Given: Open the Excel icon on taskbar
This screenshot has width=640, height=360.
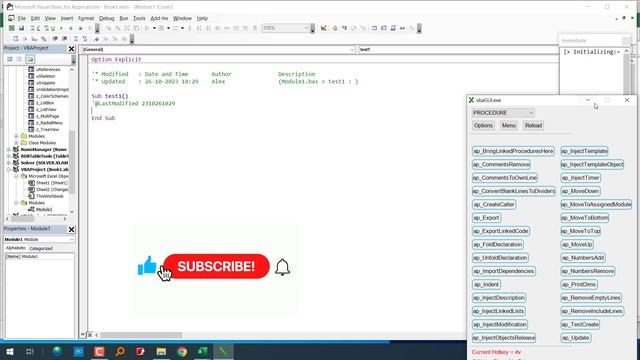Looking at the screenshot, I should coord(203,351).
